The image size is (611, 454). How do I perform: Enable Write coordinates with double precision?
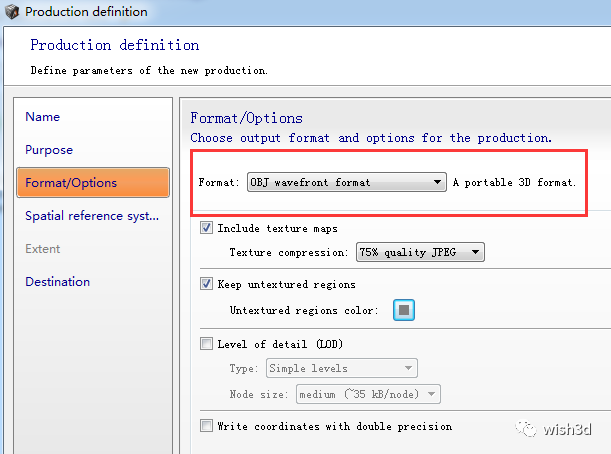click(206, 426)
